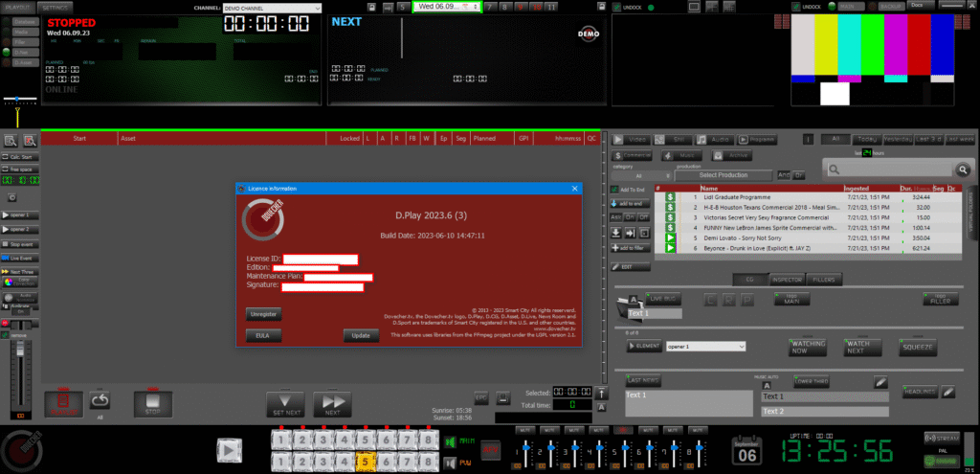This screenshot has height=474, width=980.
Task: Open the Select Production dropdown
Action: (x=722, y=175)
